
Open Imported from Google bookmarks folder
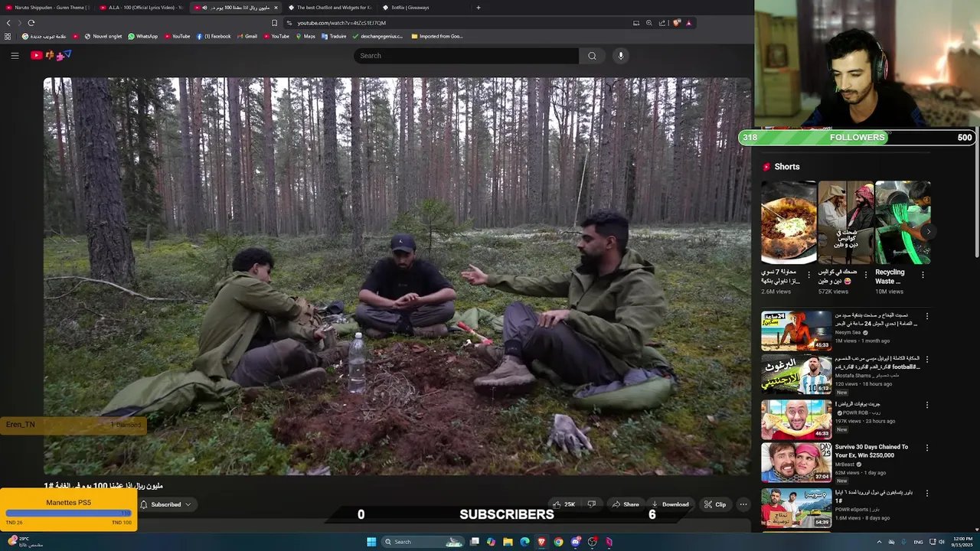[x=437, y=36]
